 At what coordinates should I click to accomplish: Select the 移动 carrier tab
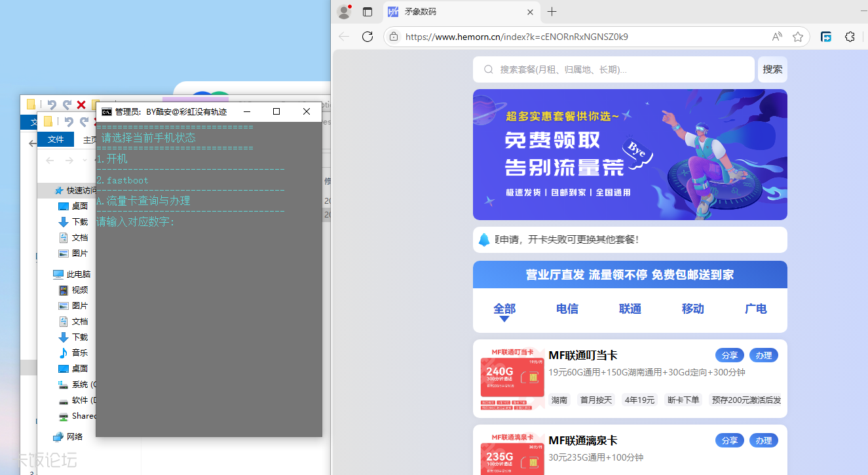pos(693,309)
